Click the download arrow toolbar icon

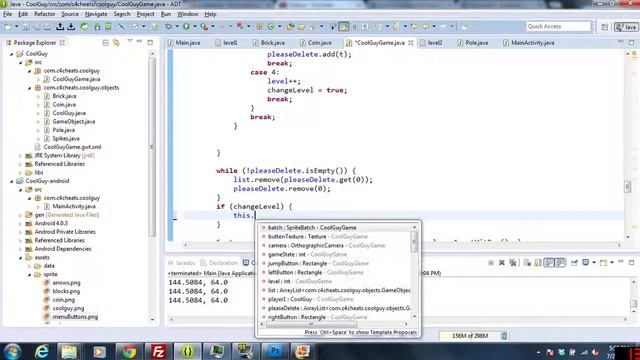click(x=71, y=27)
